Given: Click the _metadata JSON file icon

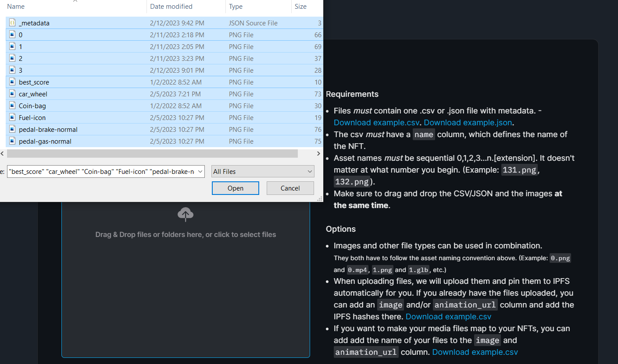Looking at the screenshot, I should (12, 23).
